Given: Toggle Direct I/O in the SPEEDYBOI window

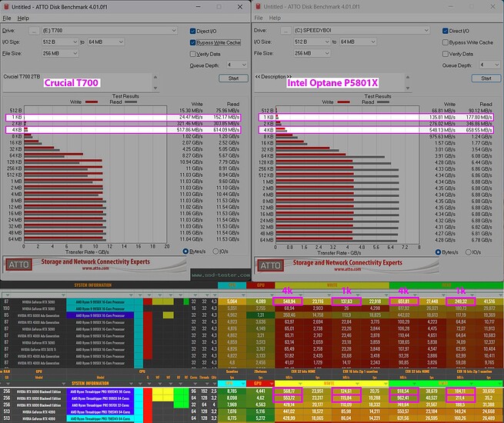Looking at the screenshot, I should (x=446, y=31).
